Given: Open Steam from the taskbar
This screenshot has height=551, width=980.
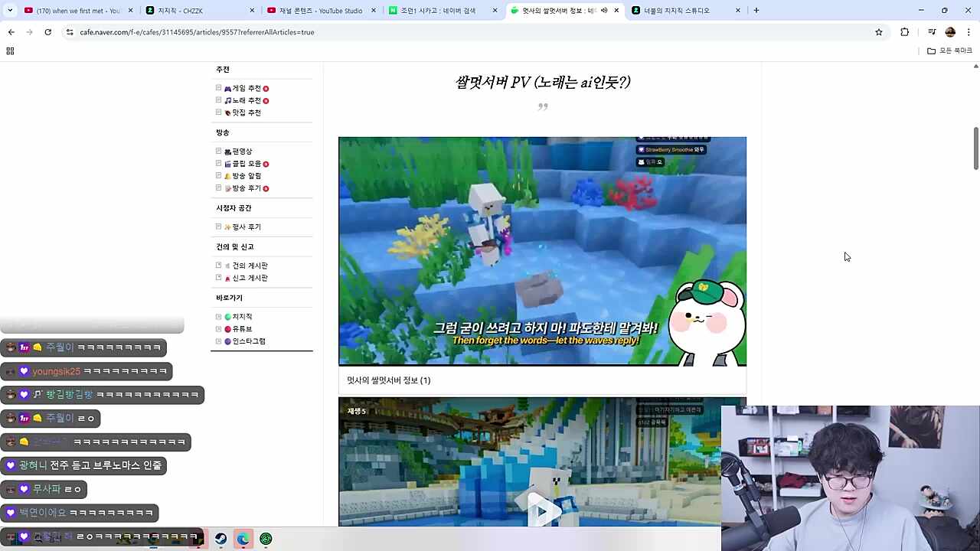Looking at the screenshot, I should coord(220,539).
